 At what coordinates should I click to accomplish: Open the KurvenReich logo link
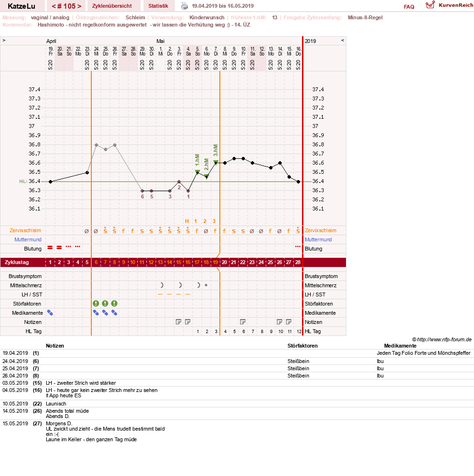tap(449, 5)
